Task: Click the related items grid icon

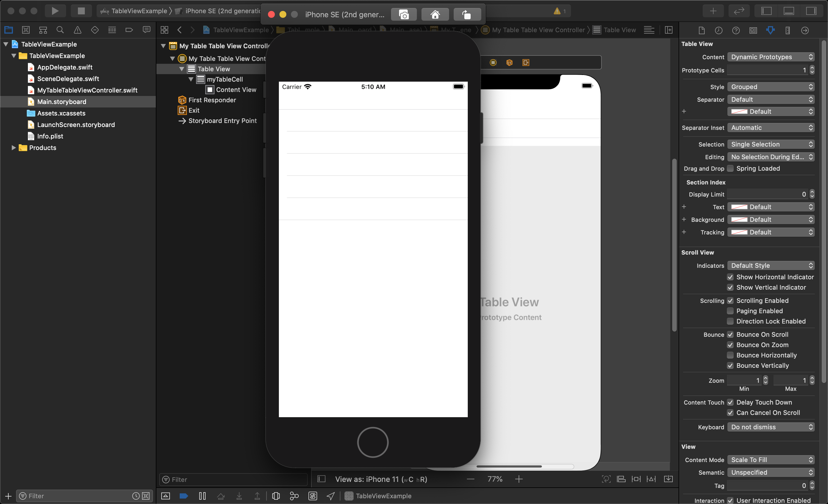Action: tap(164, 30)
